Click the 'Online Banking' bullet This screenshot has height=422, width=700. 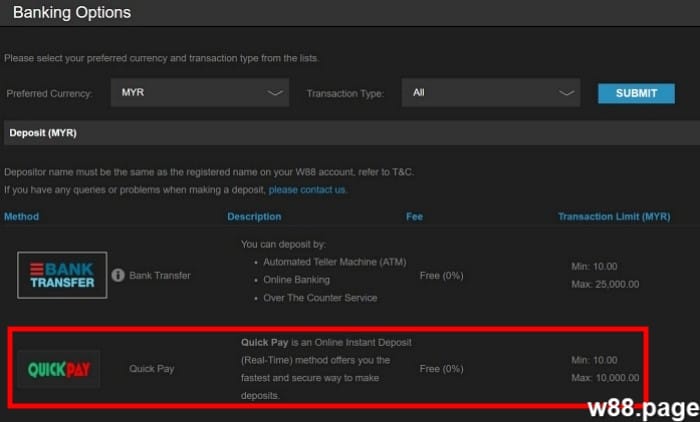click(x=296, y=280)
